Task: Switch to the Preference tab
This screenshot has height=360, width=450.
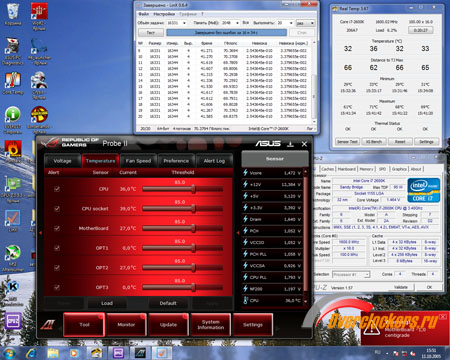Action: pyautogui.click(x=176, y=161)
